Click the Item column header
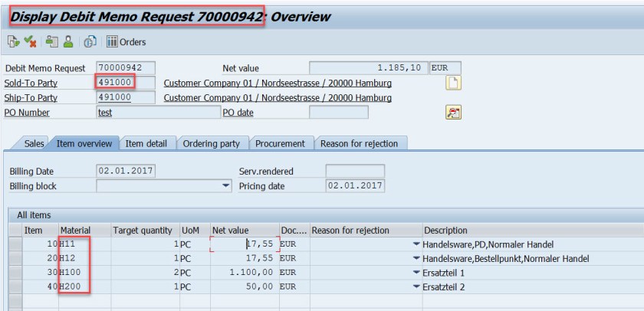 pyautogui.click(x=41, y=230)
